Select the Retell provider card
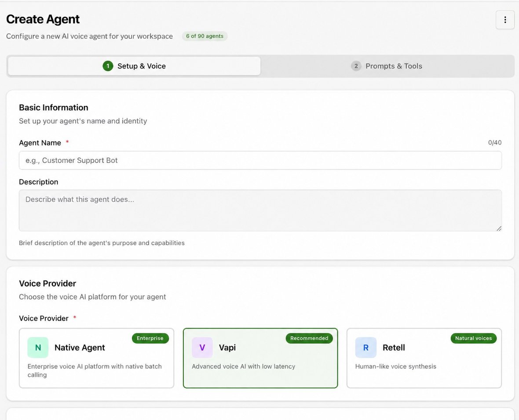The image size is (519, 420). click(x=424, y=358)
